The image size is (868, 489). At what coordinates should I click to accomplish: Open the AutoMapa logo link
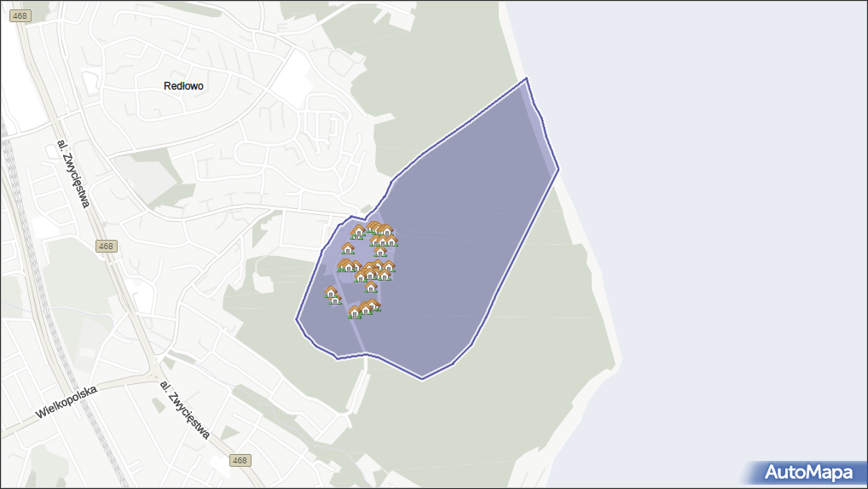[x=807, y=472]
